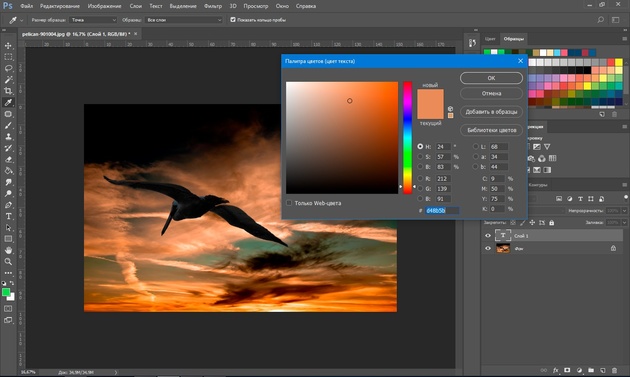Open the Swatches panel flyout menu
The width and height of the screenshot is (630, 377).
[x=624, y=39]
